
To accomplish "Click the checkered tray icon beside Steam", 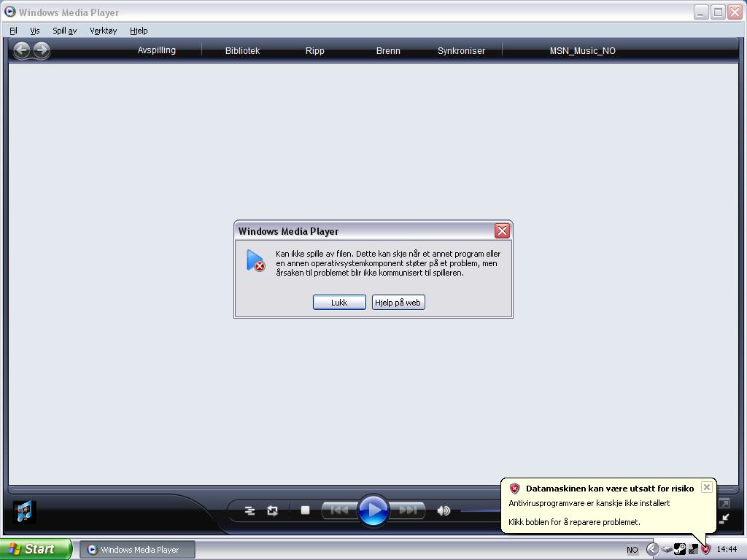I will [693, 550].
